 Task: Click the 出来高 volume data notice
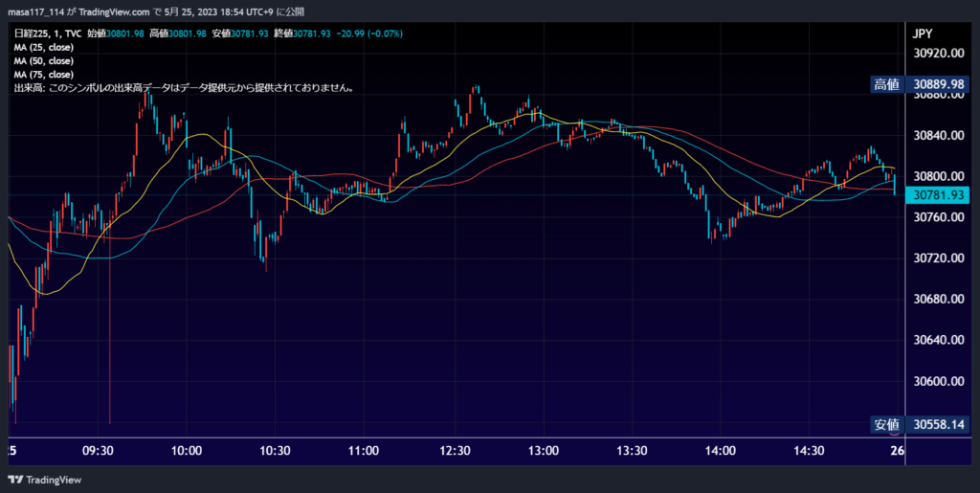(x=185, y=88)
